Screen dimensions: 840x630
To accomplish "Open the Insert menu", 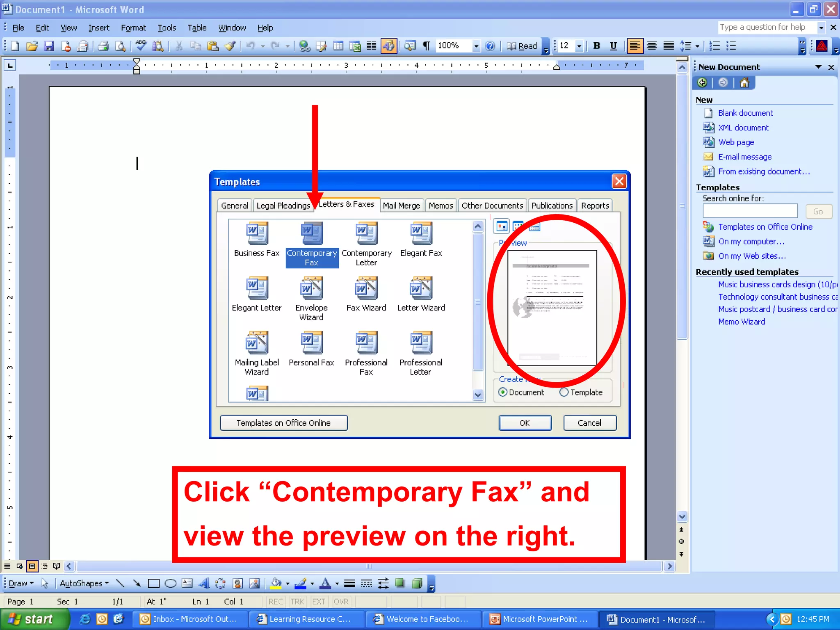I will (x=99, y=28).
